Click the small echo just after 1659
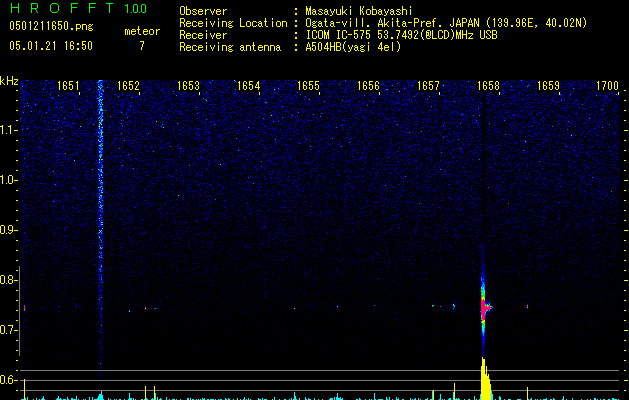This screenshot has height=400, width=629. 527,307
